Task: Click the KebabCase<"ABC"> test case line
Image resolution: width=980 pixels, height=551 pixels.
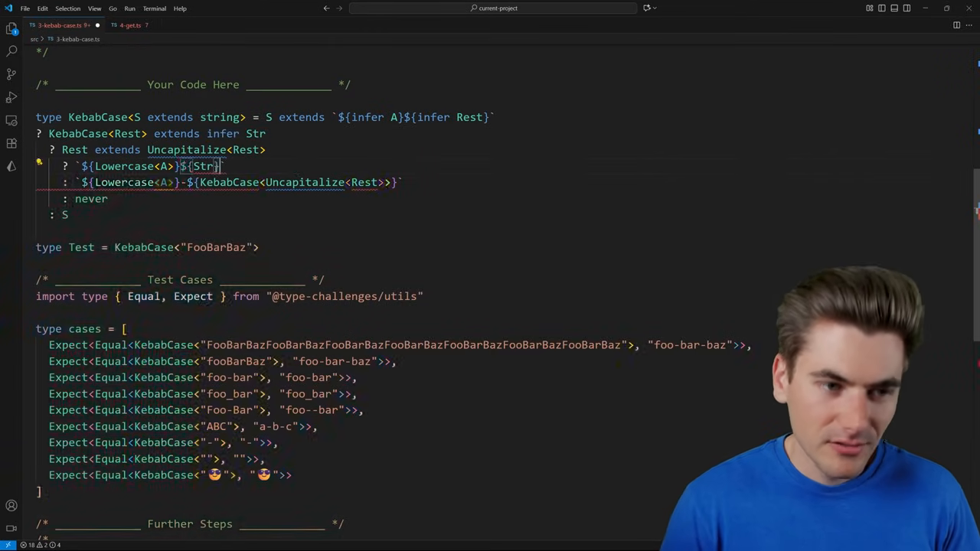Action: pos(183,426)
